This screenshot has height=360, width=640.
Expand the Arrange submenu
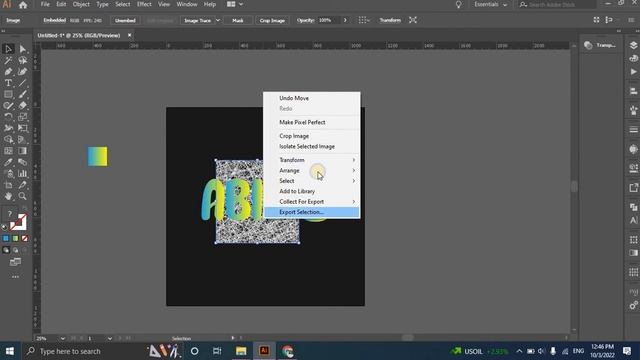coord(312,171)
